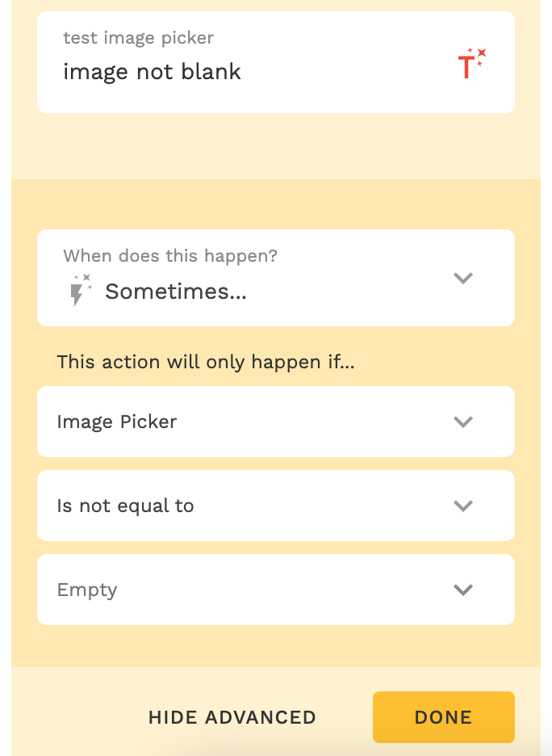Click the lightning bolt icon beside Sometimes
552x756 pixels.
[x=78, y=291]
